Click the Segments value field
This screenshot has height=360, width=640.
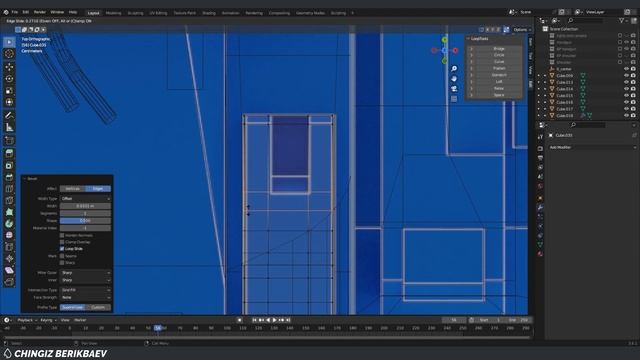tap(85, 213)
